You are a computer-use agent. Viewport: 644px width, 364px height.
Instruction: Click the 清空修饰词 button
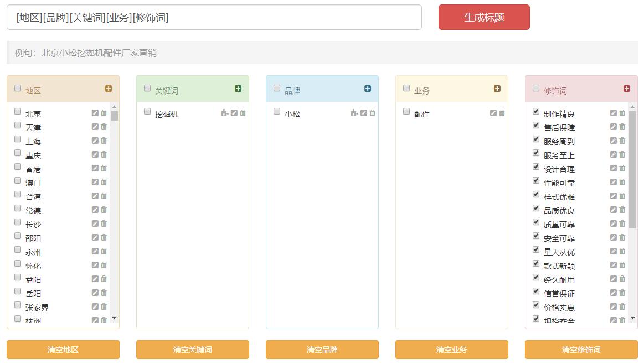[x=581, y=350]
